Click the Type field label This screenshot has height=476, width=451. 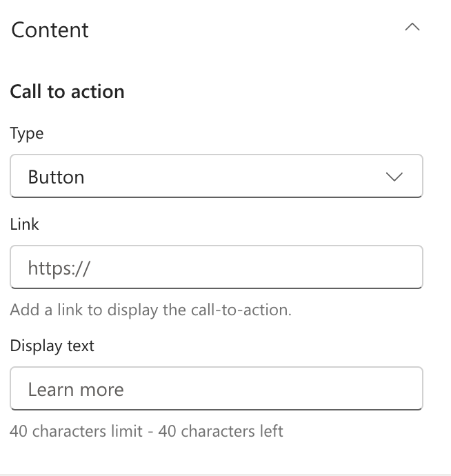pyautogui.click(x=27, y=134)
